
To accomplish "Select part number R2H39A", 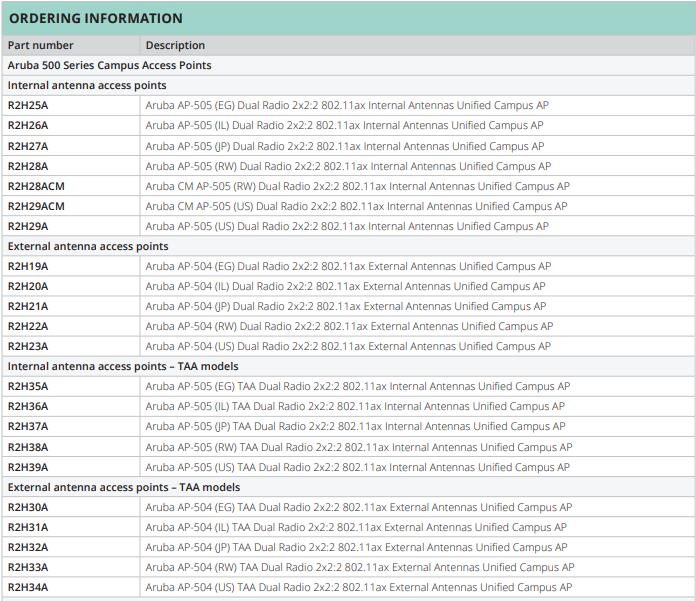I will pyautogui.click(x=28, y=467).
